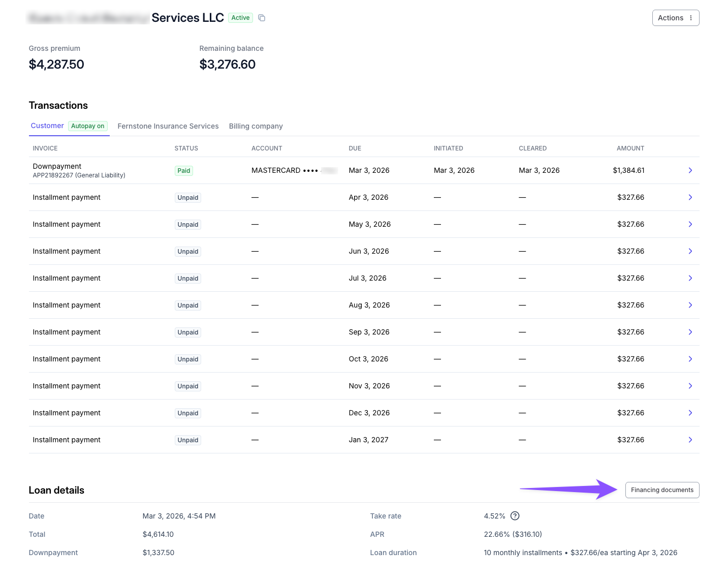
Task: Click the Unpaid badge for Jul 3, 2026
Action: [x=188, y=279]
